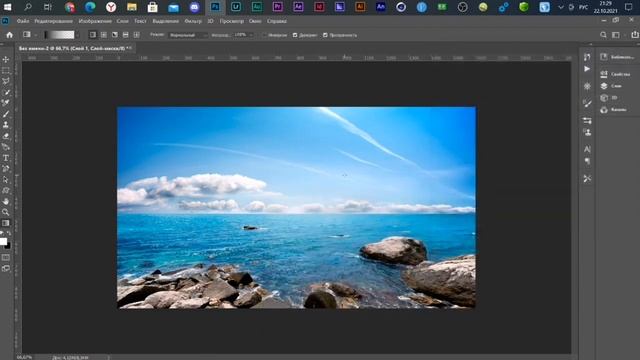The height and width of the screenshot is (360, 640).
Task: Open the Слои panel button
Action: 611,86
